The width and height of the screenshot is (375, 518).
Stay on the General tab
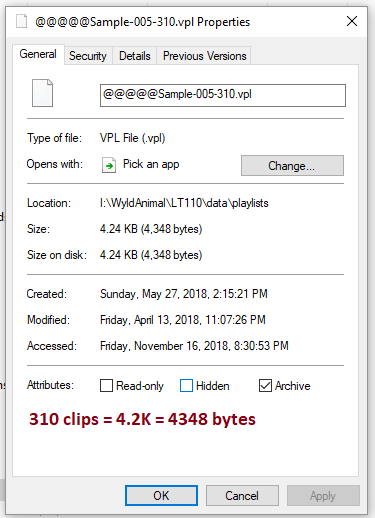click(x=38, y=54)
